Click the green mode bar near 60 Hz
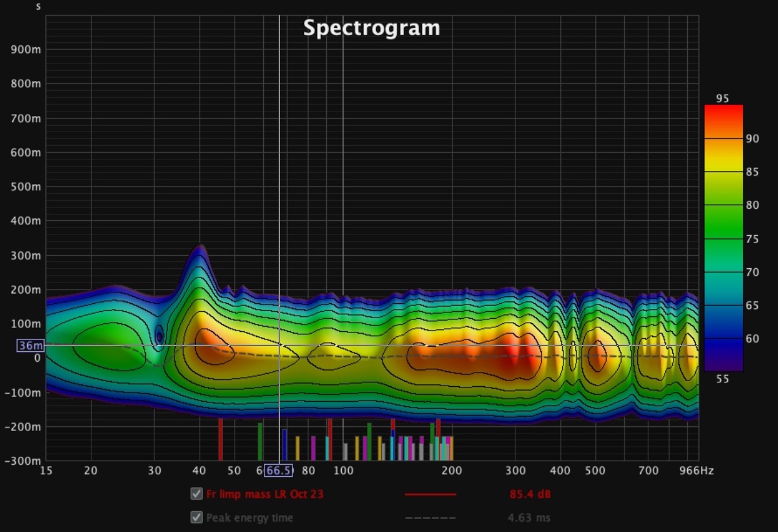 click(x=260, y=441)
